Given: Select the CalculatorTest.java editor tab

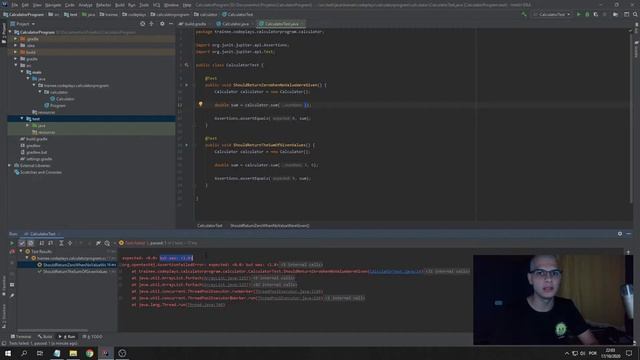Looking at the screenshot, I should click(281, 24).
